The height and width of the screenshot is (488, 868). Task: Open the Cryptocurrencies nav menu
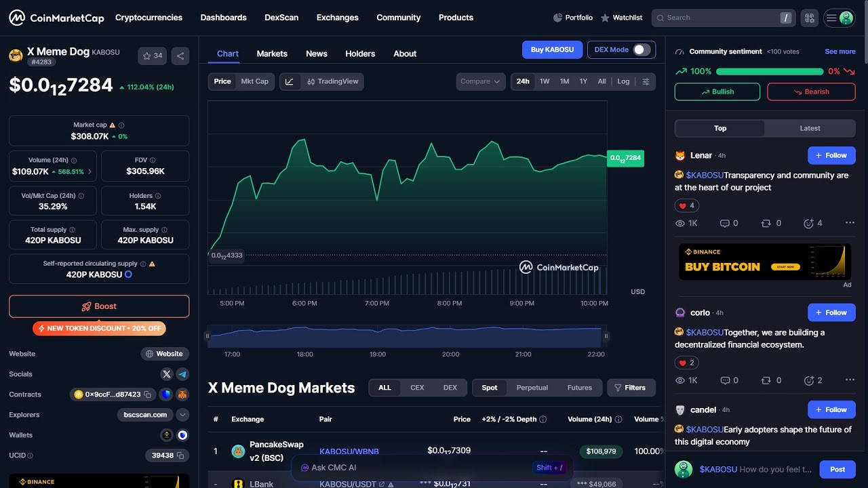[x=149, y=18]
